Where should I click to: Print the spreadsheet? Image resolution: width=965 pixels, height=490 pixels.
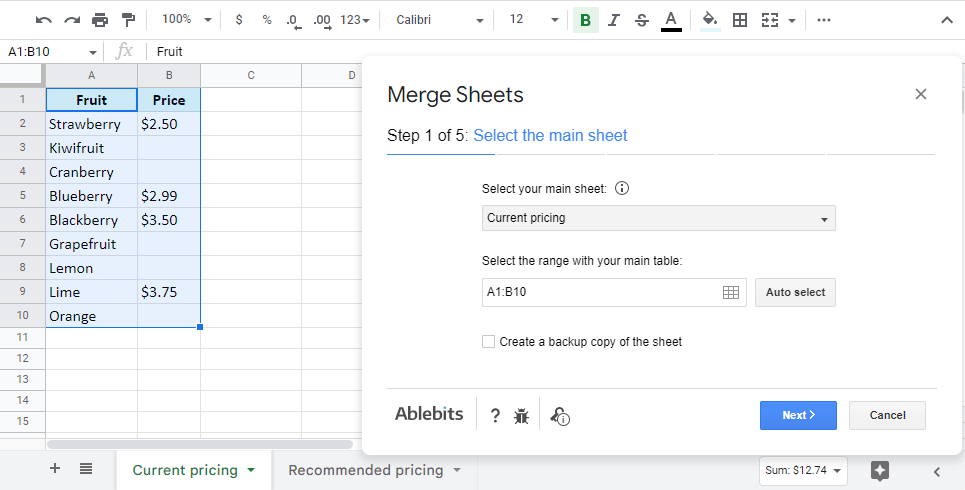click(100, 20)
